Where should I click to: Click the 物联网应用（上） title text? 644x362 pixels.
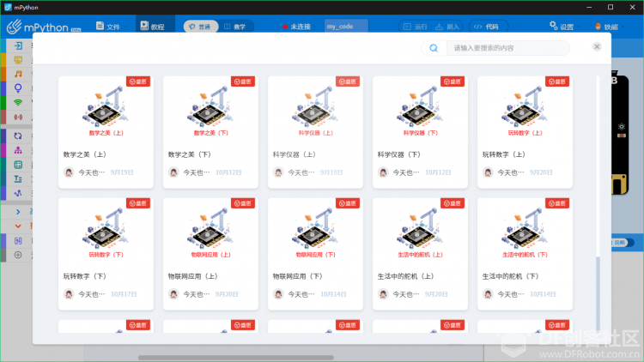point(192,276)
